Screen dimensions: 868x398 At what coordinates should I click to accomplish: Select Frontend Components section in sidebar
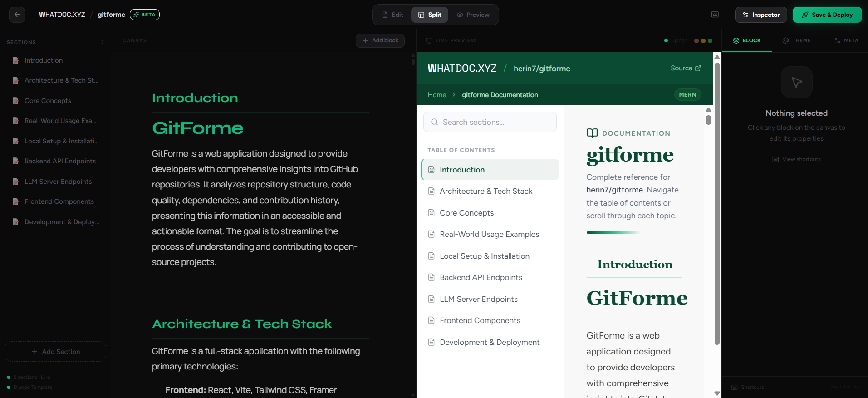pyautogui.click(x=55, y=201)
